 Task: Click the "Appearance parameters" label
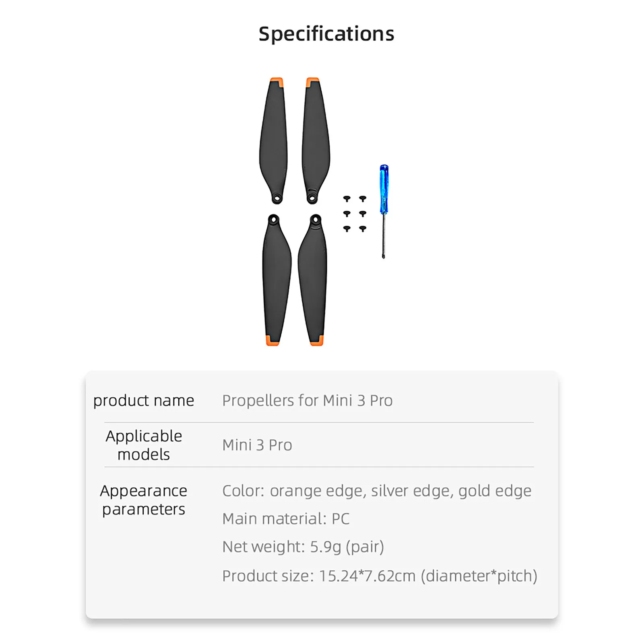tap(144, 500)
